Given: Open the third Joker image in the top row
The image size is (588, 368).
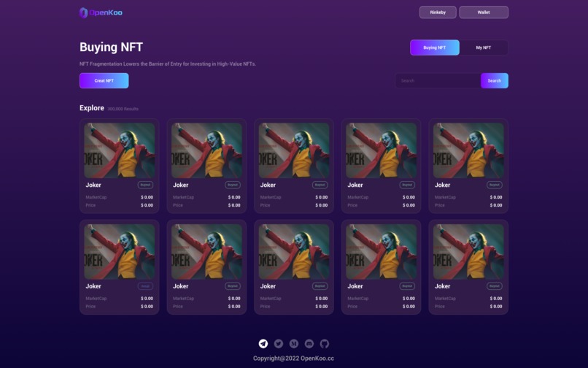Looking at the screenshot, I should coord(294,150).
